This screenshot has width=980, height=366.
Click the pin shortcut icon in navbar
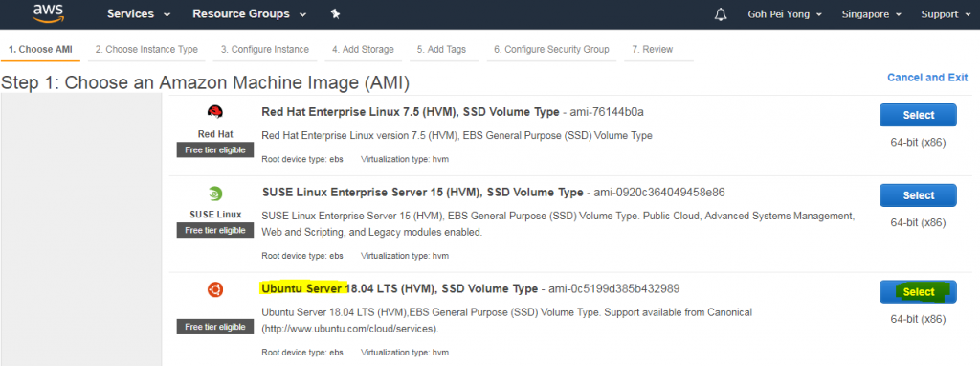tap(335, 14)
